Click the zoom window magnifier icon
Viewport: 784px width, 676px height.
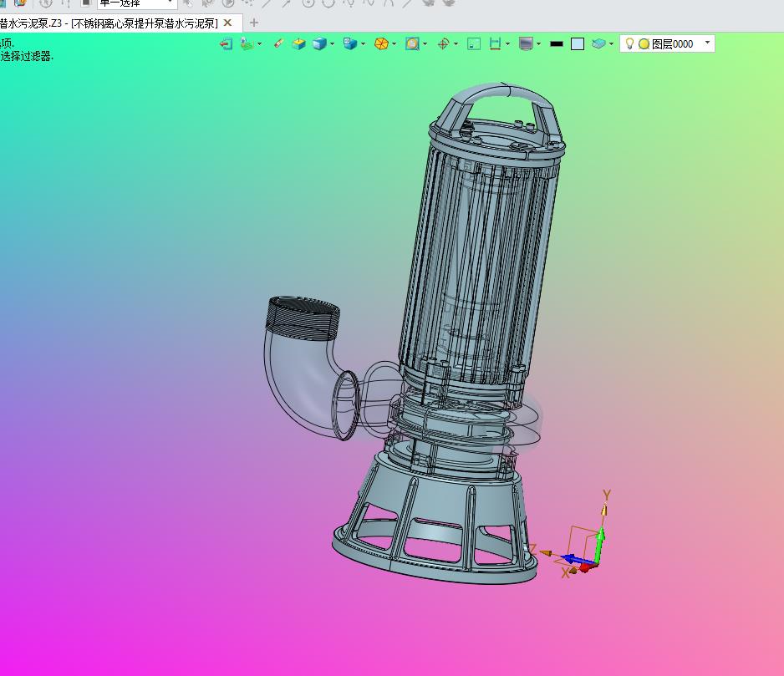[x=413, y=44]
